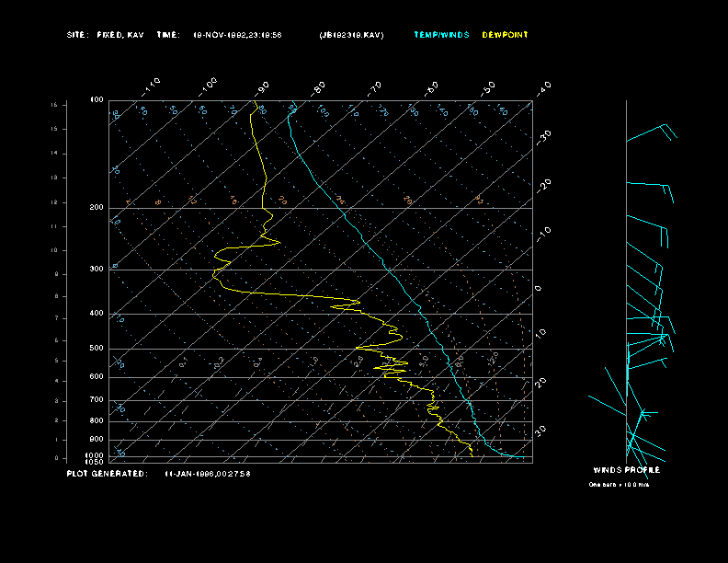Click the yellow DEWPOINT legend label
The height and width of the screenshot is (563, 728).
pos(506,35)
